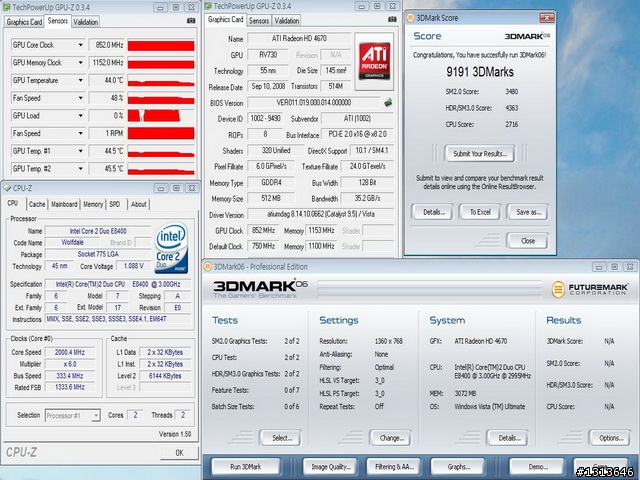Click the CPU-Z window title icon

tap(7, 188)
